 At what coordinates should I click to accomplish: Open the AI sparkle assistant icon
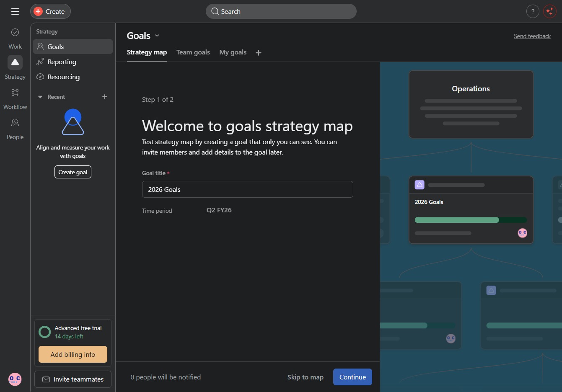[x=549, y=11]
